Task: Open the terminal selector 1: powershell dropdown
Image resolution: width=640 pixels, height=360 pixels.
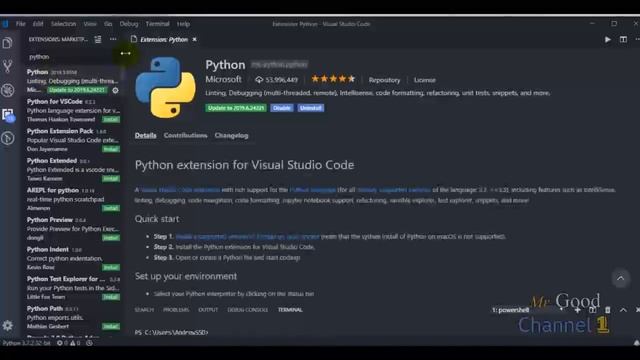Action: tap(528, 310)
